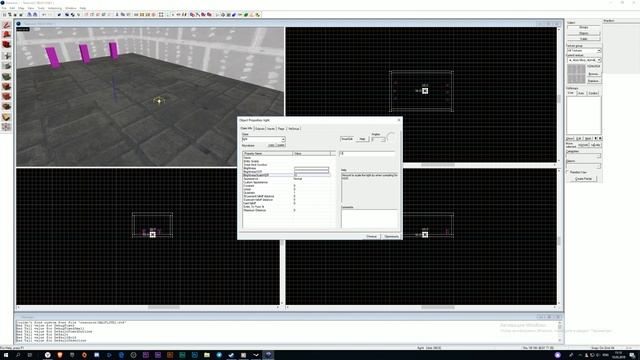
Task: Click move selected toEntity button
Action: [596, 145]
